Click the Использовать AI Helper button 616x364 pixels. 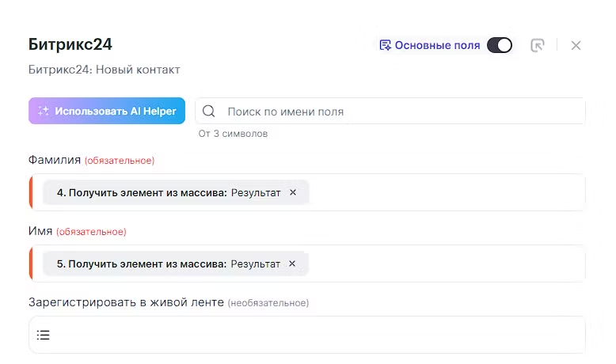[107, 112]
